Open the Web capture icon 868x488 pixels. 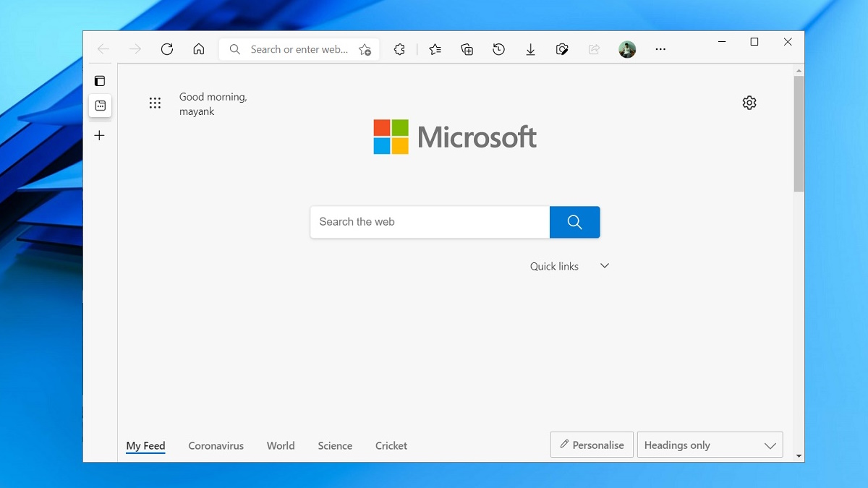[x=562, y=49]
